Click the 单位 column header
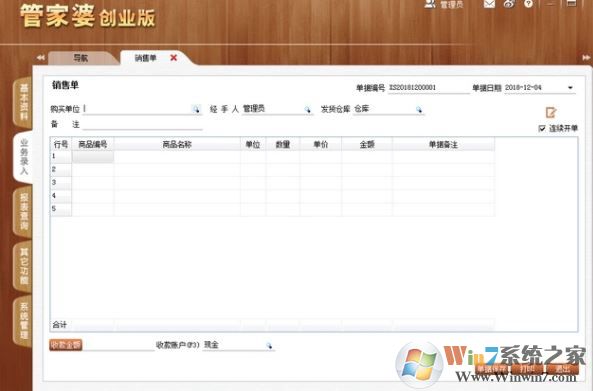 [x=253, y=144]
